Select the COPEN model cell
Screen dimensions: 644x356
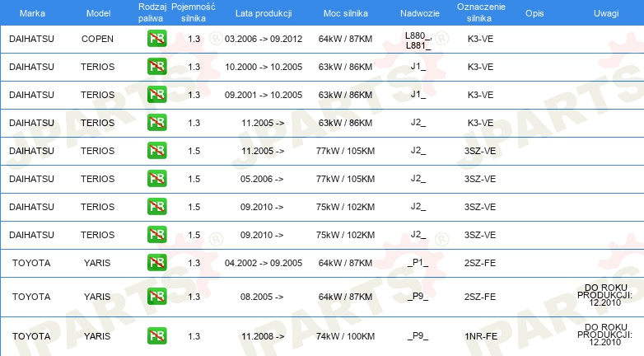[x=97, y=39]
